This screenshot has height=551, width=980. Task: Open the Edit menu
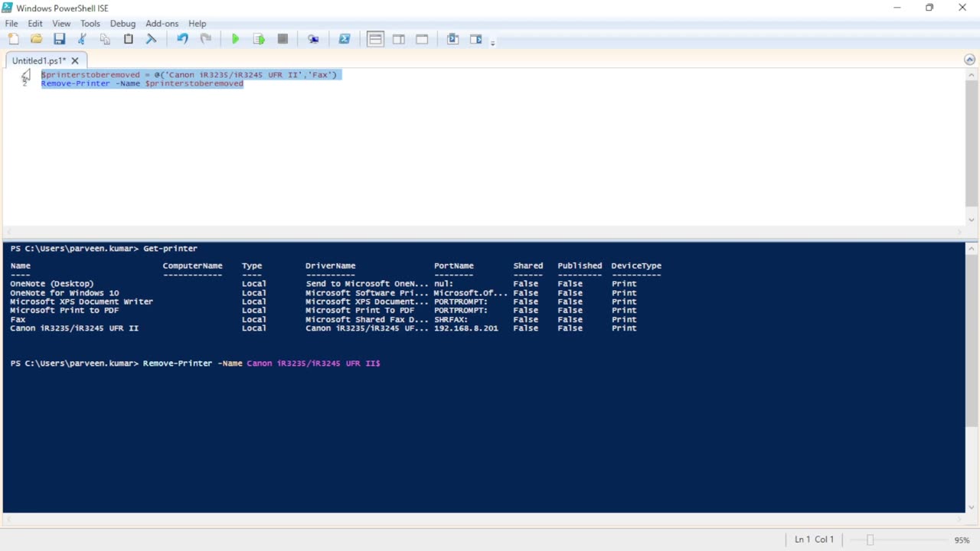35,24
